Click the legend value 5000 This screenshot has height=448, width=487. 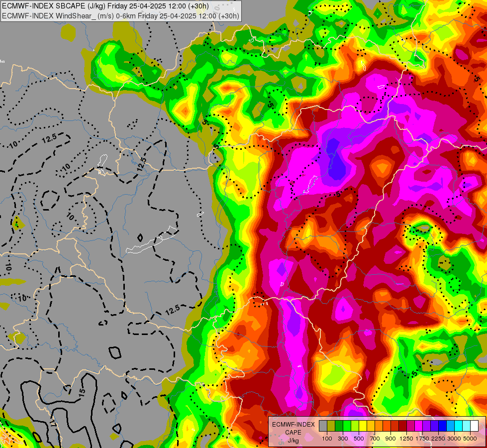point(470,439)
